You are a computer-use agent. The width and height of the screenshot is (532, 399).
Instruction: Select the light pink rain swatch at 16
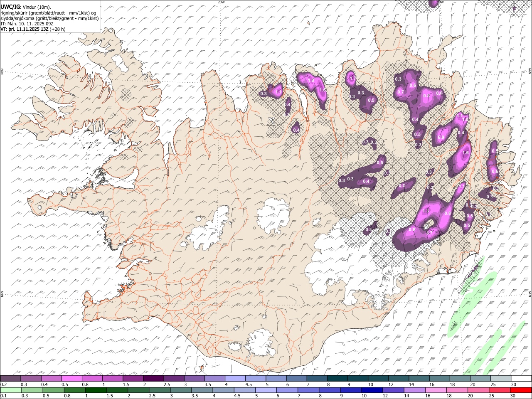tap(436, 390)
